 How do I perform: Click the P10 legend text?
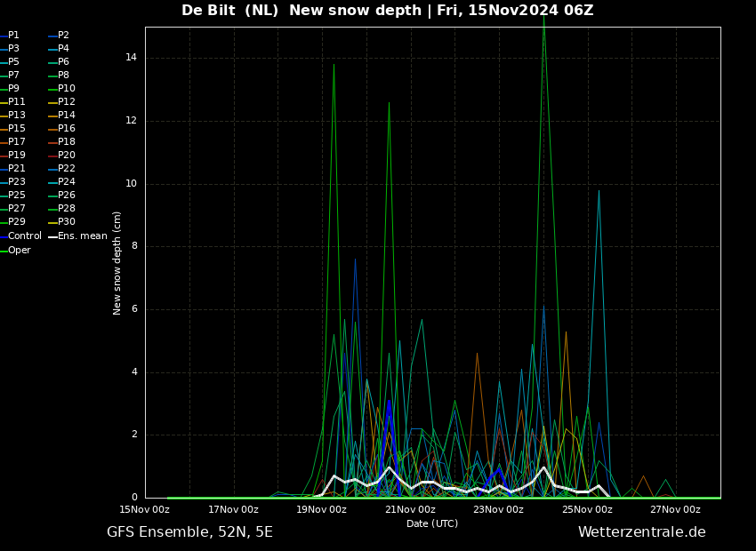(67, 89)
